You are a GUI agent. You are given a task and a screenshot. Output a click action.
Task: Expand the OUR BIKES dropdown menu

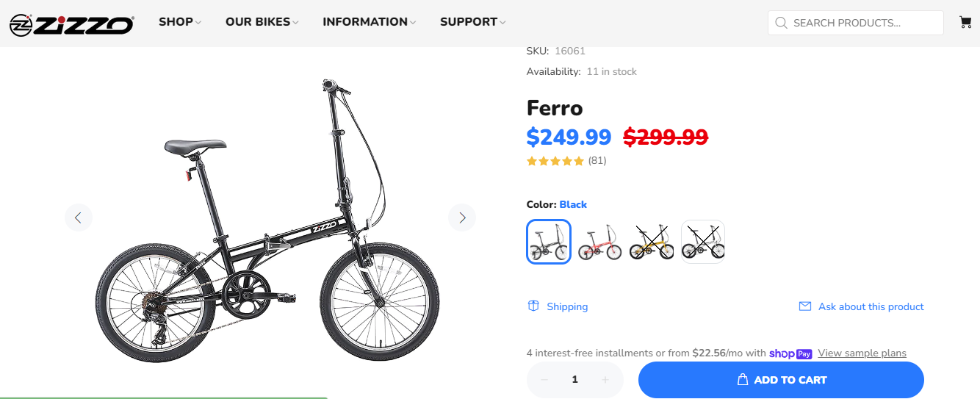[262, 22]
